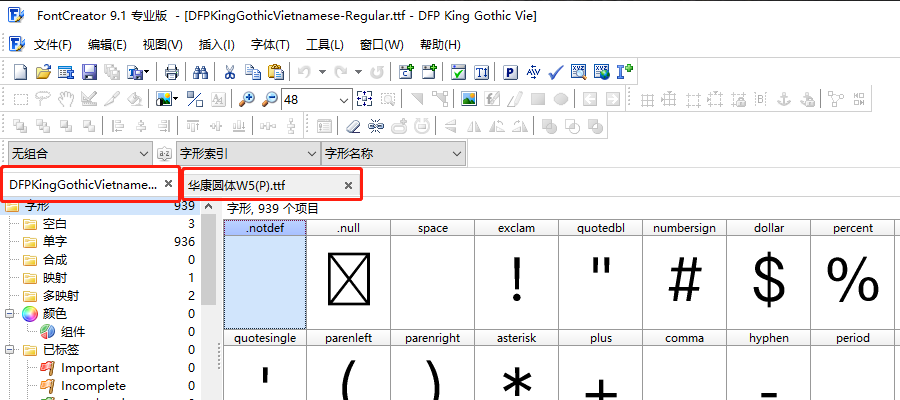Select the 合成 folder in the tree

(55, 260)
